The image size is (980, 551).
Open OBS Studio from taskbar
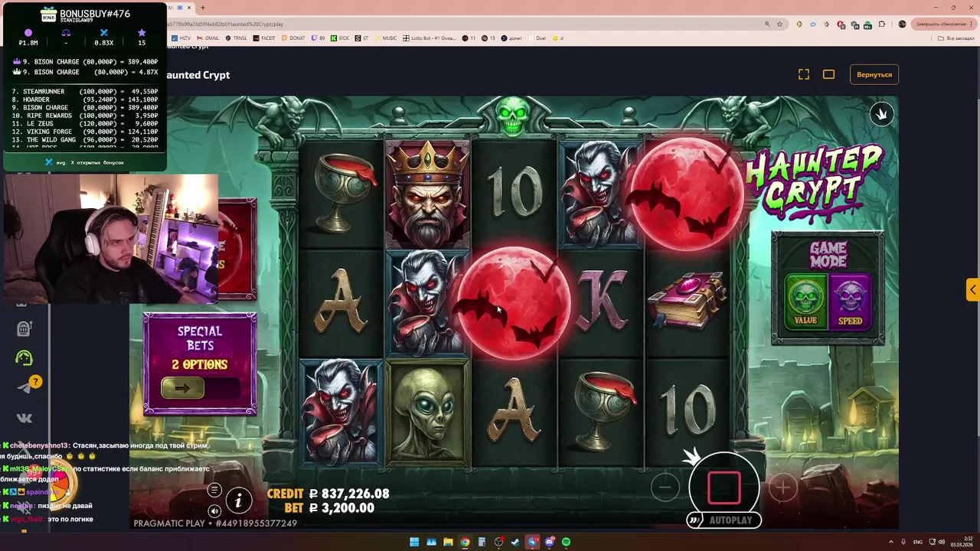[x=498, y=542]
